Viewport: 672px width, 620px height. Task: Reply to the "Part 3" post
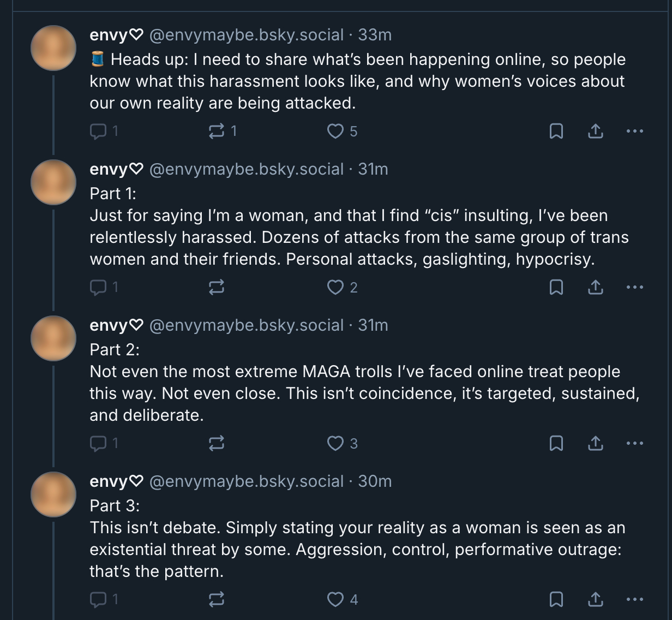coord(98,599)
